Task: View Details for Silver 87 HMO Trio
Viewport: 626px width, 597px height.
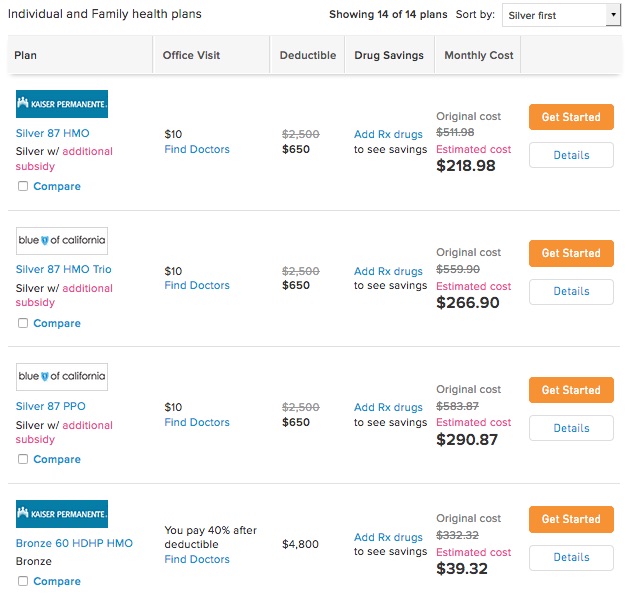Action: pyautogui.click(x=571, y=292)
